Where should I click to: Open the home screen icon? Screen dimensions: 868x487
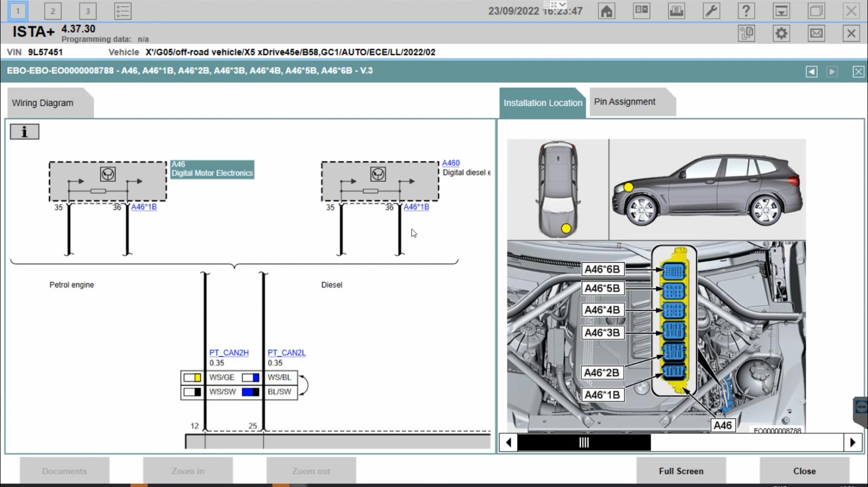(606, 11)
